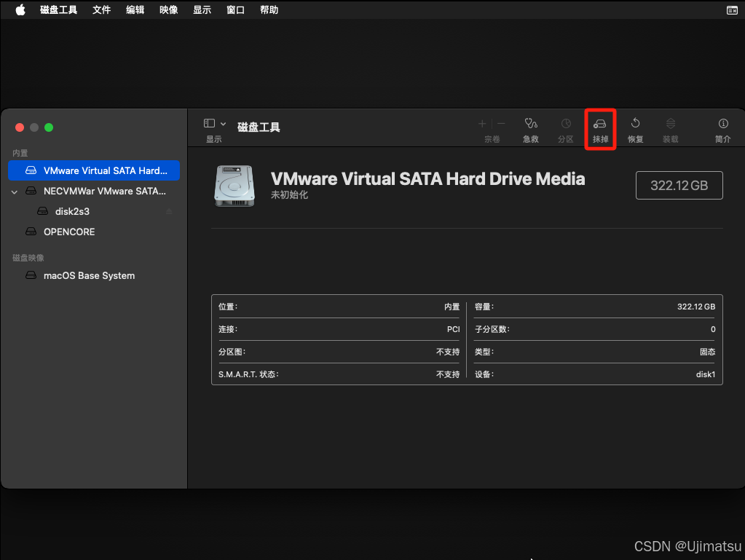
Task: Click the 抹掉 erase disk icon
Action: point(600,124)
